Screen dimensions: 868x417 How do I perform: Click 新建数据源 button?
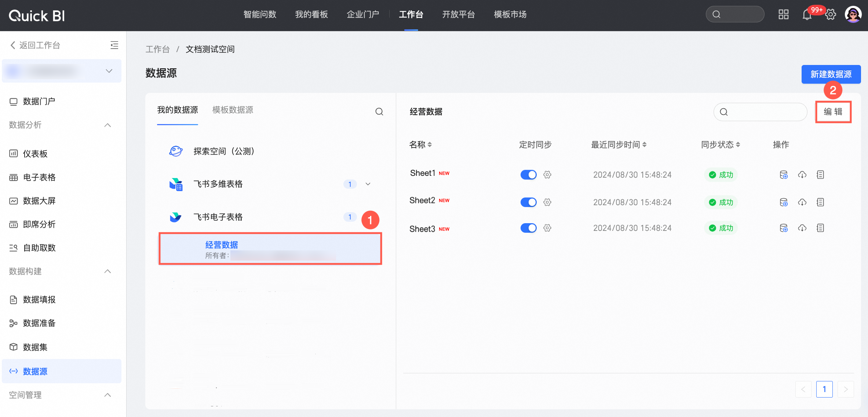[x=831, y=74]
